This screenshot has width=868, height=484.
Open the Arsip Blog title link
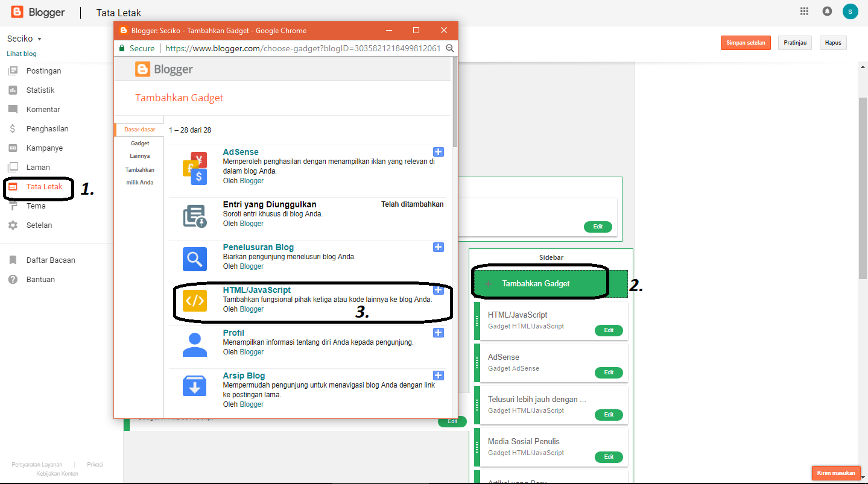[x=244, y=376]
